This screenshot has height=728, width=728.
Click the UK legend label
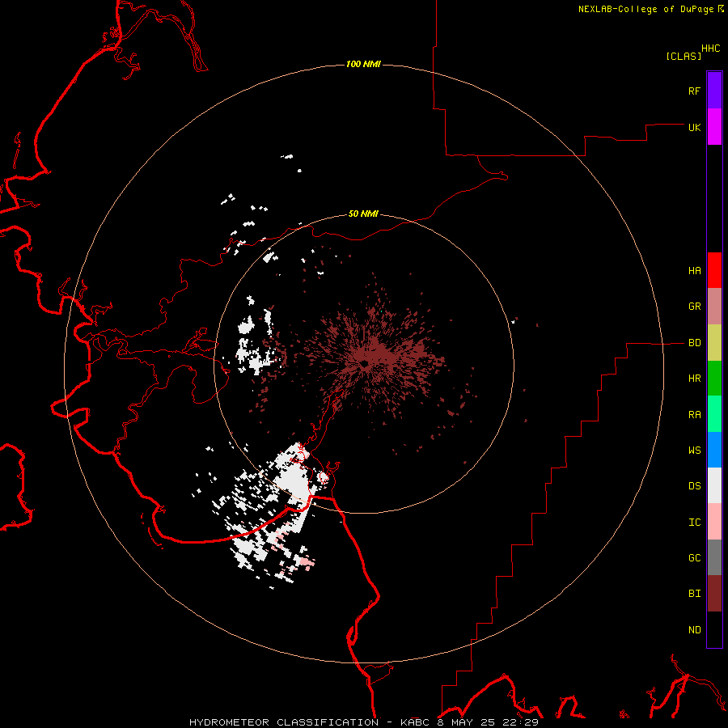[x=694, y=127]
